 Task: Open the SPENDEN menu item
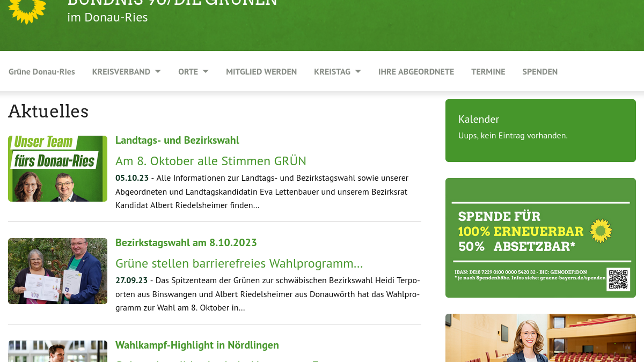(540, 71)
